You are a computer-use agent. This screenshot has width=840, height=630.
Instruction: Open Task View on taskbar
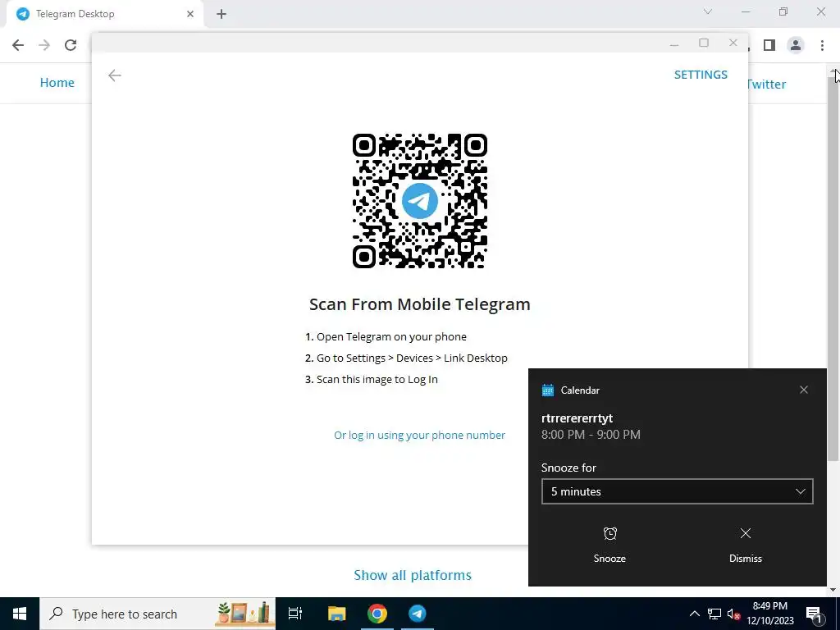point(295,614)
